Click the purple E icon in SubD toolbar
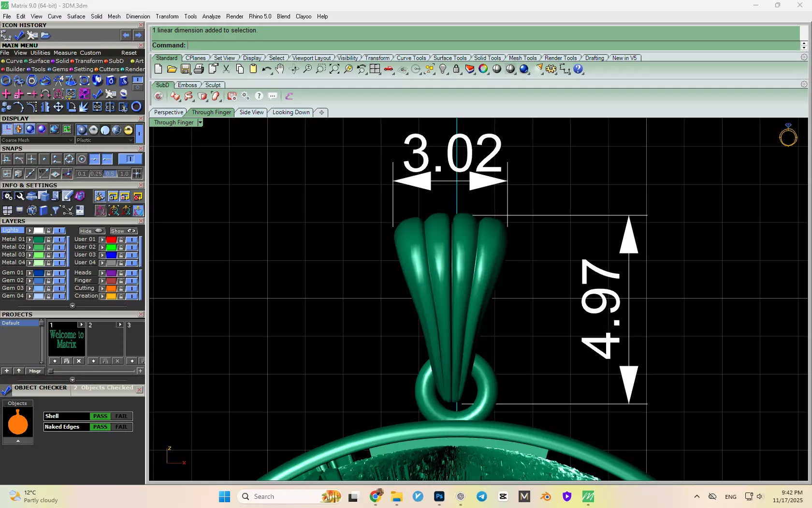The image size is (812, 508). [289, 96]
